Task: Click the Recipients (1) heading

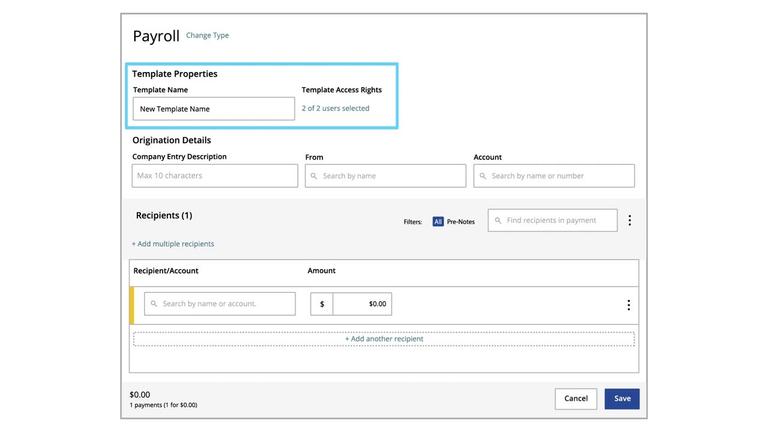Action: (x=164, y=215)
